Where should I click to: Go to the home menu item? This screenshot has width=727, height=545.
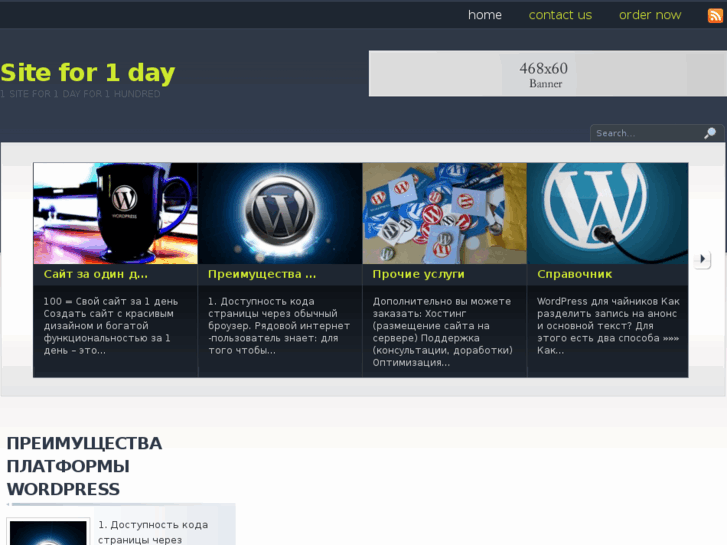485,15
